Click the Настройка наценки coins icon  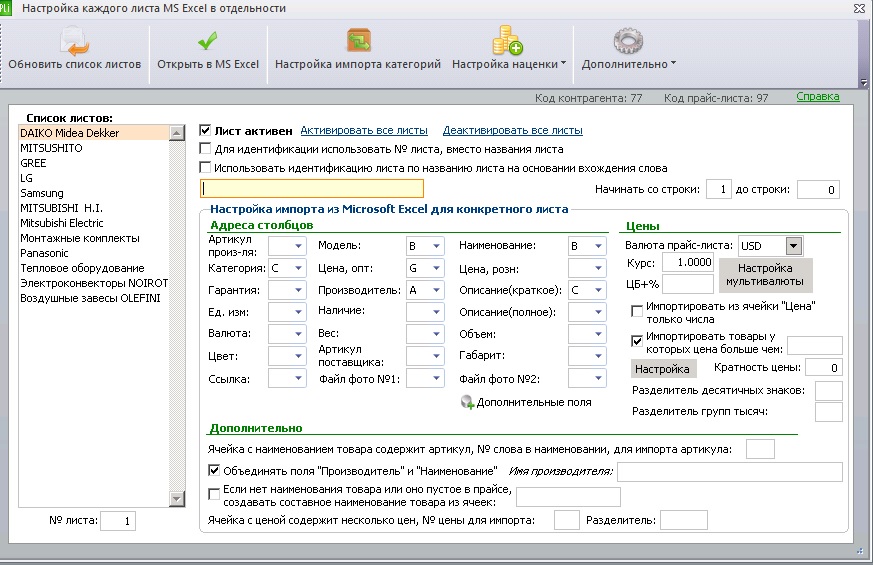pos(507,40)
